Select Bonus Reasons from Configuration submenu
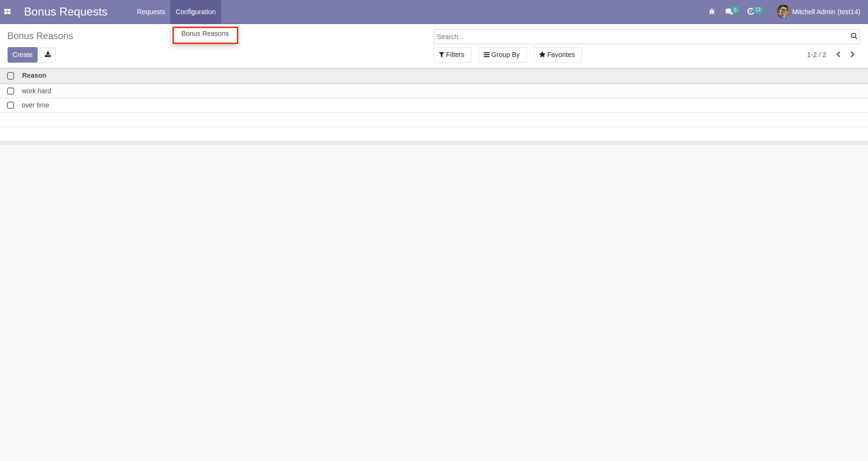 205,34
